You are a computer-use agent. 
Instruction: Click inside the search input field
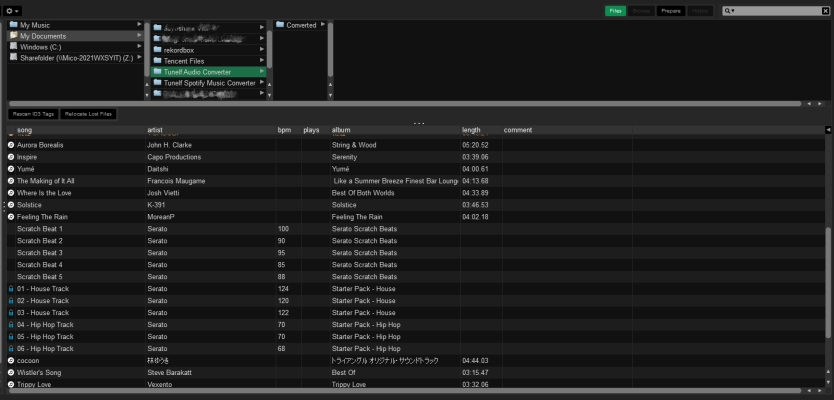point(779,11)
